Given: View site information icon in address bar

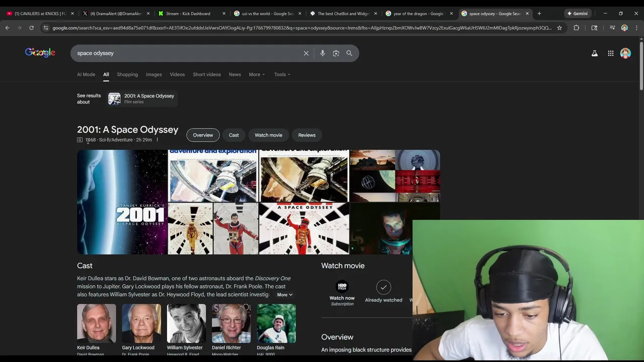Looking at the screenshot, I should click(46, 28).
